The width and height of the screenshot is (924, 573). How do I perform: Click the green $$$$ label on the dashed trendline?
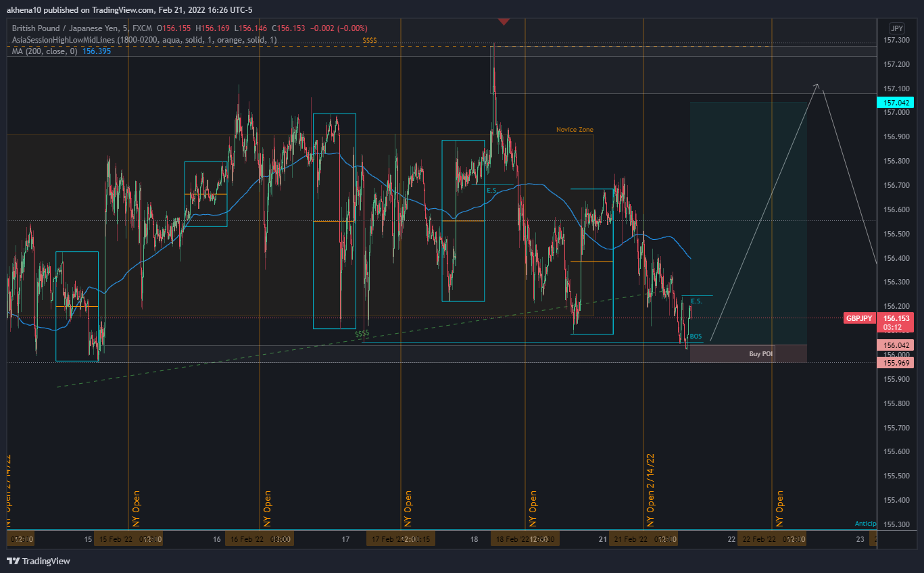tap(362, 334)
